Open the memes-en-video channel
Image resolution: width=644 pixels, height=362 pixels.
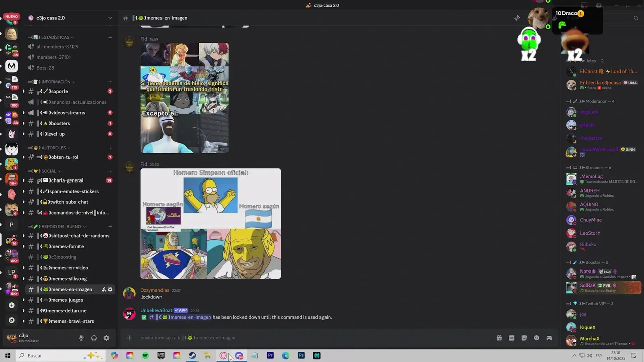tap(70, 268)
